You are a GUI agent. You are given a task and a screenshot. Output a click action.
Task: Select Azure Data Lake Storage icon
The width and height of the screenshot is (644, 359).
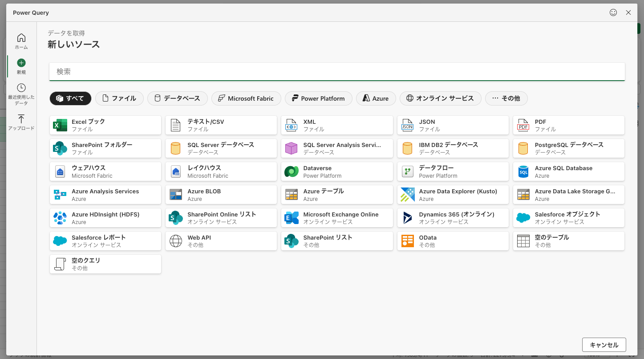pos(523,195)
